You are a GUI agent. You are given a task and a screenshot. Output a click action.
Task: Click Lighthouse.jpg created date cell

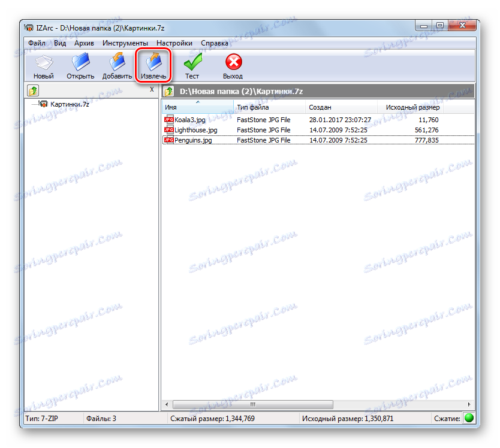338,130
